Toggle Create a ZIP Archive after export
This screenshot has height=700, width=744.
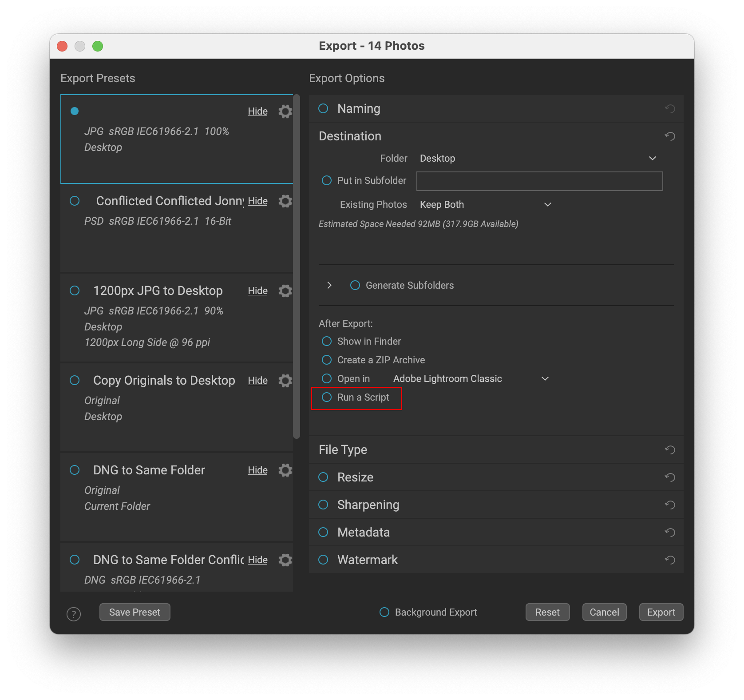(x=327, y=360)
